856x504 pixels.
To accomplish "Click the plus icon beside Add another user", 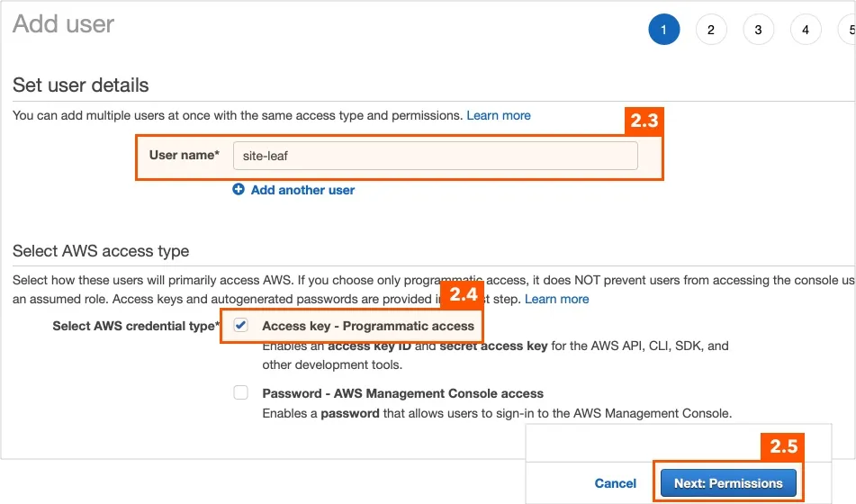I will [x=239, y=190].
